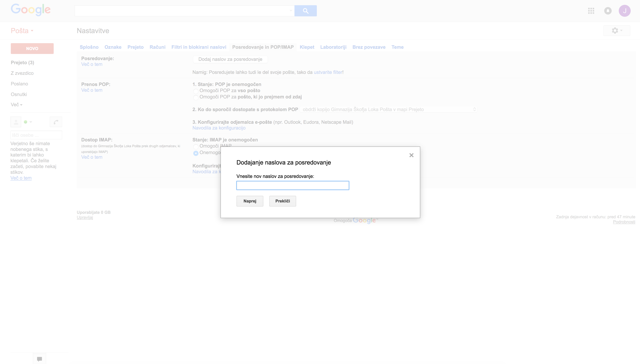
Task: Click the chat bubble icon at bottom
Action: click(39, 359)
